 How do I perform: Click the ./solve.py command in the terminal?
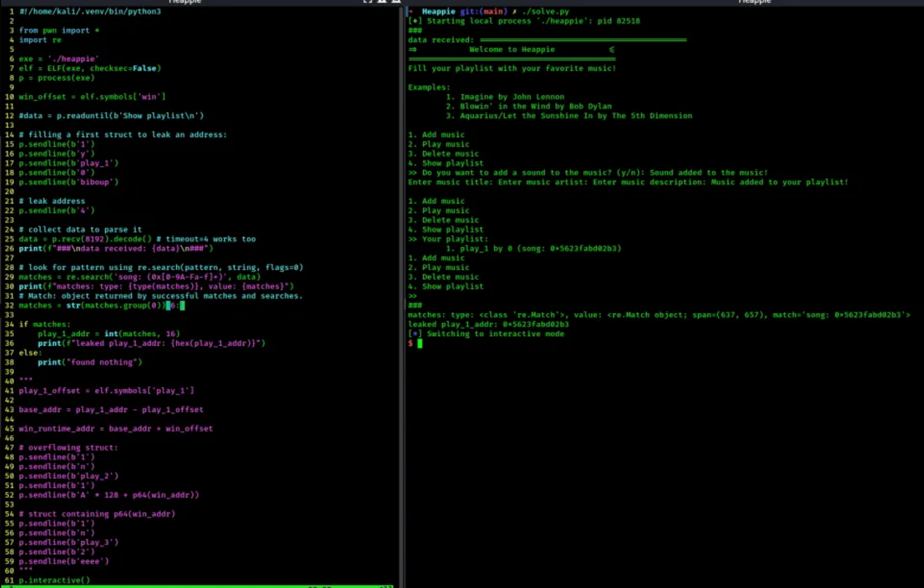[545, 12]
